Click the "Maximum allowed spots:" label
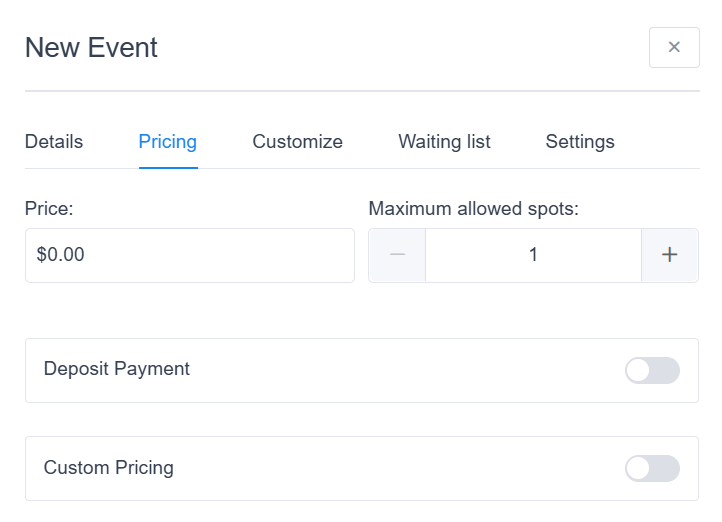Viewport: 722px width, 522px height. coord(474,209)
